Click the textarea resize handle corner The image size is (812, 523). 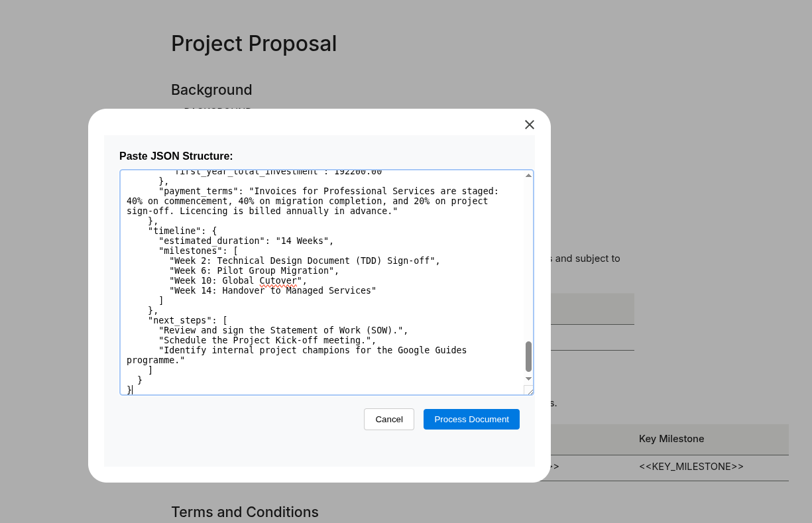click(x=528, y=390)
